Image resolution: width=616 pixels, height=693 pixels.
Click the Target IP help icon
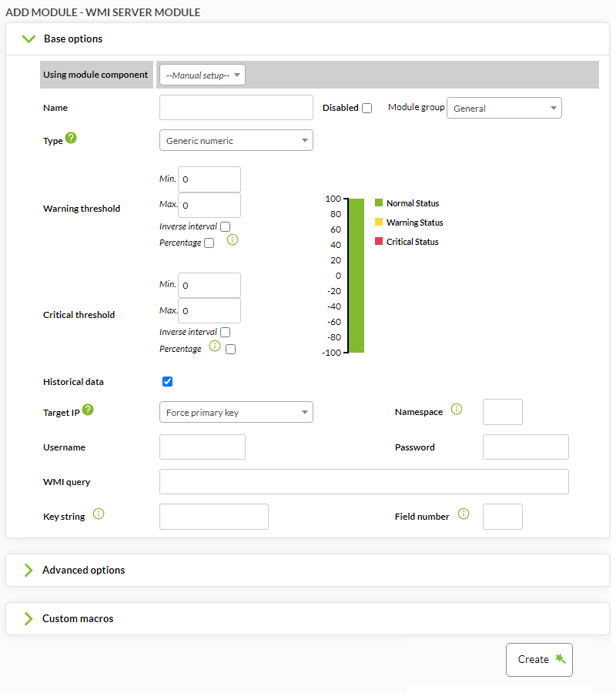coord(88,410)
